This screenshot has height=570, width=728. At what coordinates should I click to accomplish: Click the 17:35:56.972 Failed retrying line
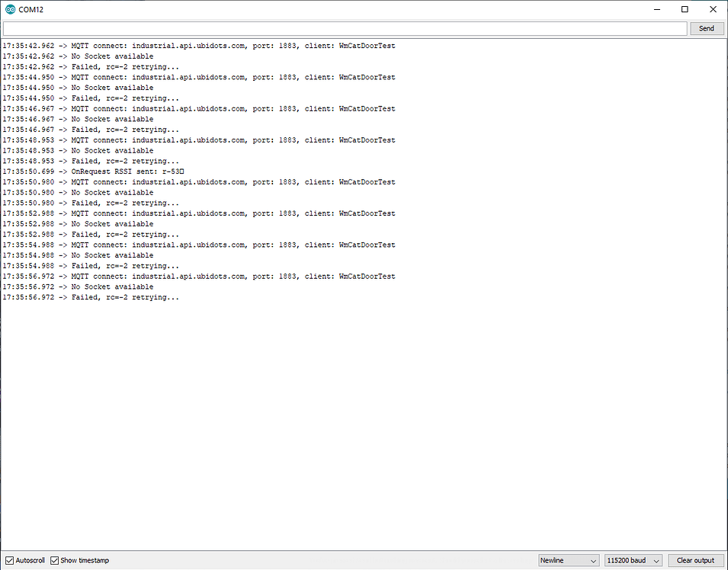coord(91,297)
